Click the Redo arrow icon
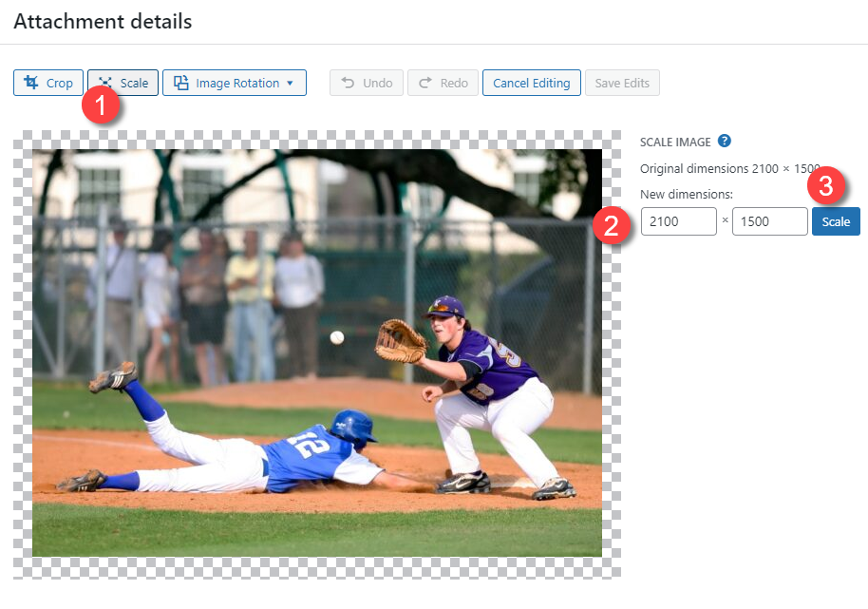868x609 pixels. [x=425, y=83]
